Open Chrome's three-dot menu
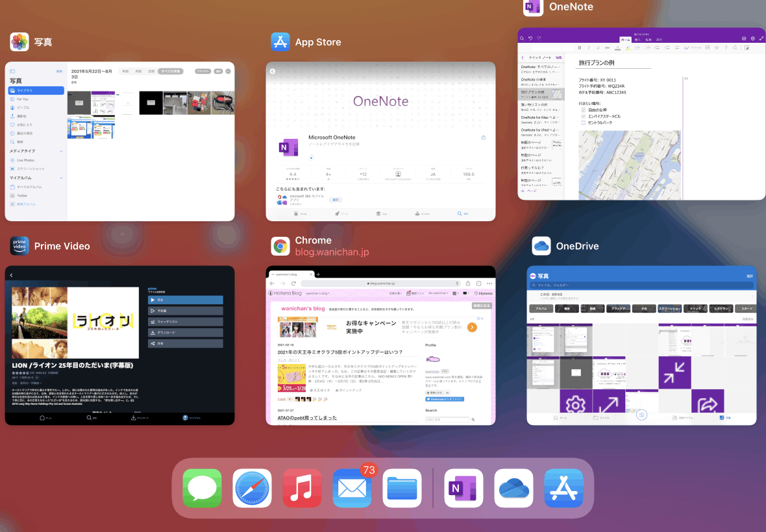The image size is (766, 532). [489, 284]
